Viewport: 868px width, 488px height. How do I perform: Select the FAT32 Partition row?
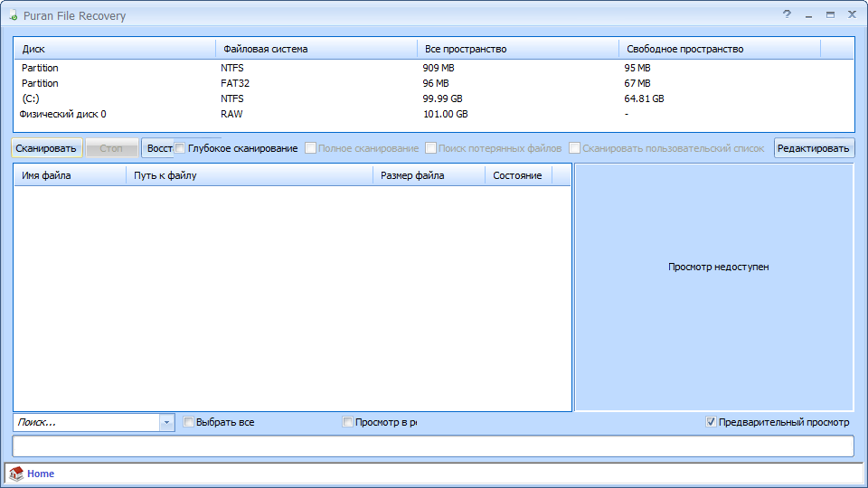pos(434,83)
